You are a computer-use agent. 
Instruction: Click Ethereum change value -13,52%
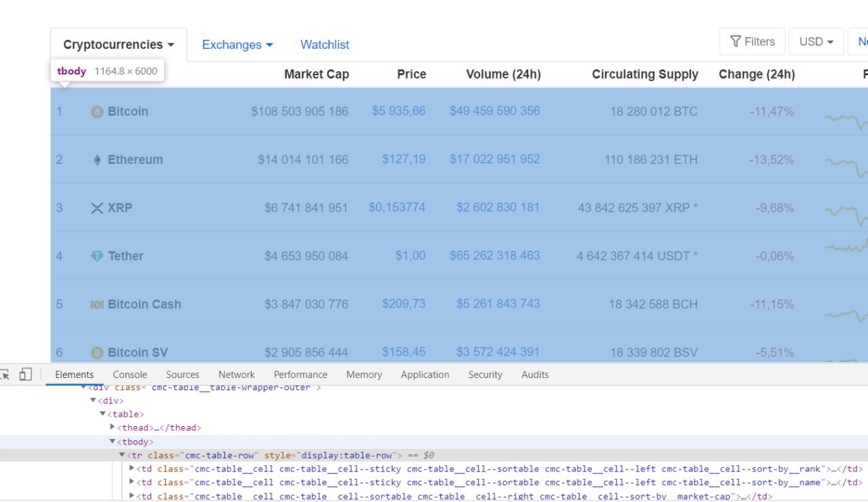(x=772, y=160)
